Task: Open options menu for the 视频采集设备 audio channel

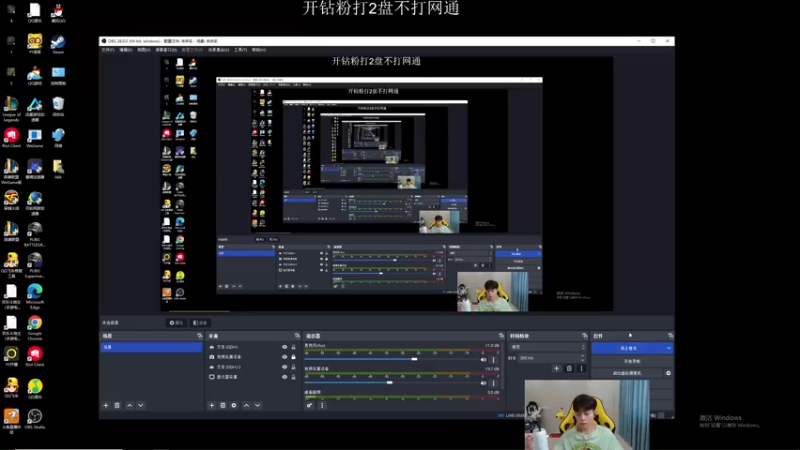Action: click(x=493, y=383)
